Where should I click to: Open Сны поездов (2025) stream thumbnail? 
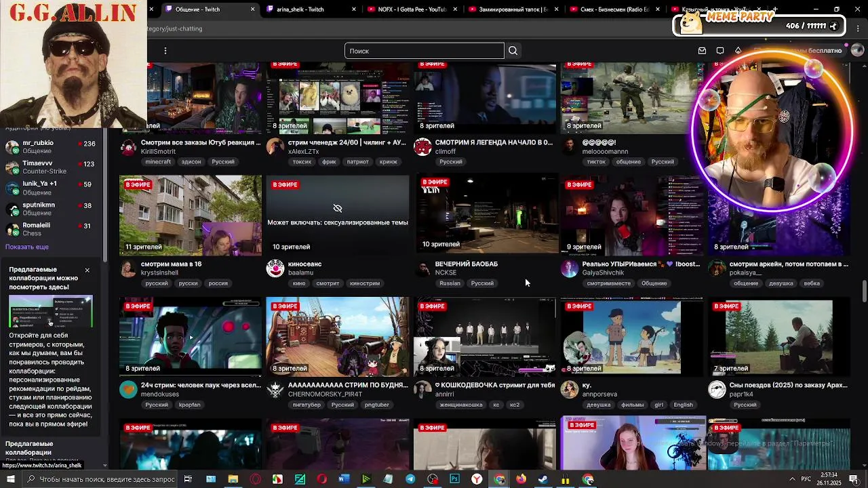click(779, 337)
